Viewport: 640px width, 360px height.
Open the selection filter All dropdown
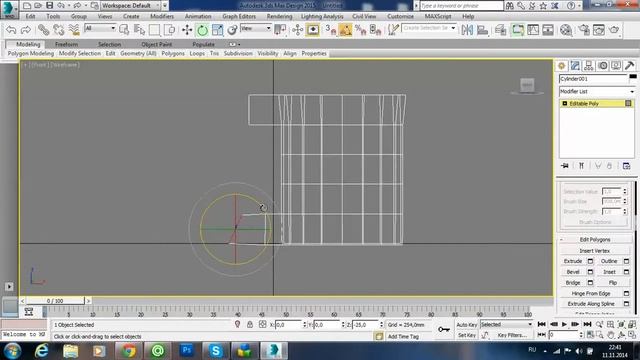coord(100,28)
